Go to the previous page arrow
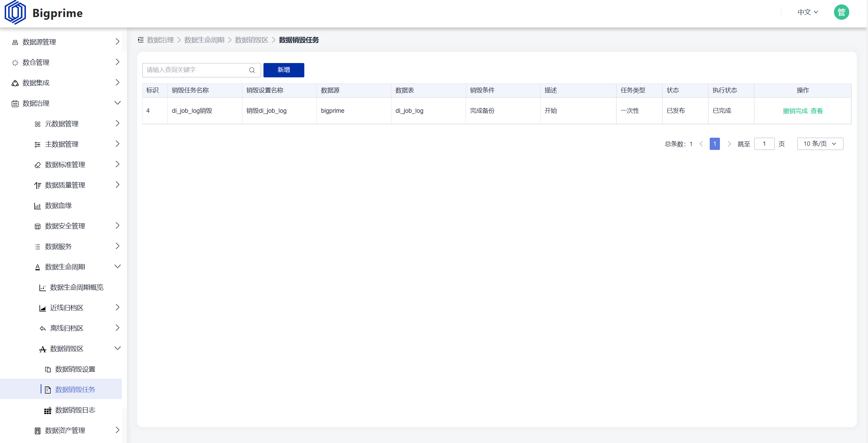The height and width of the screenshot is (443, 868). (701, 144)
